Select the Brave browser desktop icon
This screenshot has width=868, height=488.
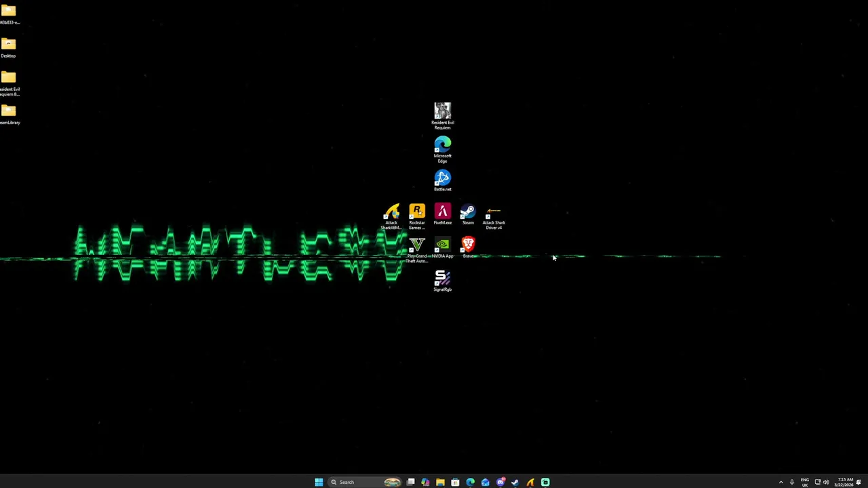pyautogui.click(x=468, y=247)
